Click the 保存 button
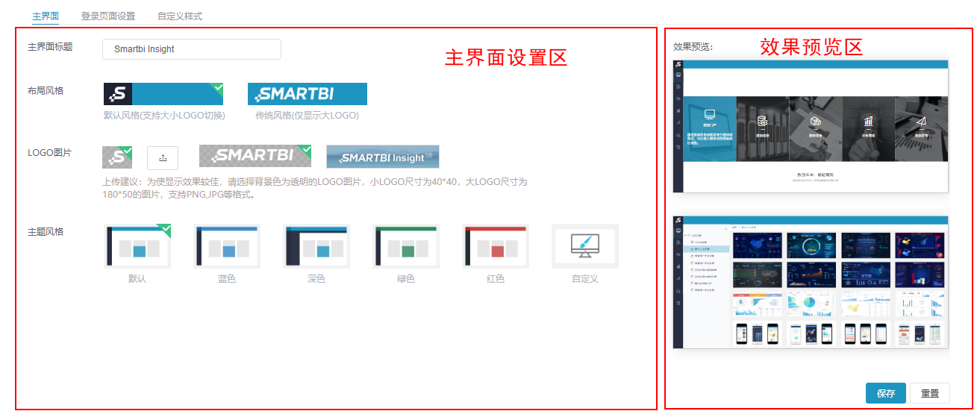This screenshot has height=411, width=980. click(886, 393)
